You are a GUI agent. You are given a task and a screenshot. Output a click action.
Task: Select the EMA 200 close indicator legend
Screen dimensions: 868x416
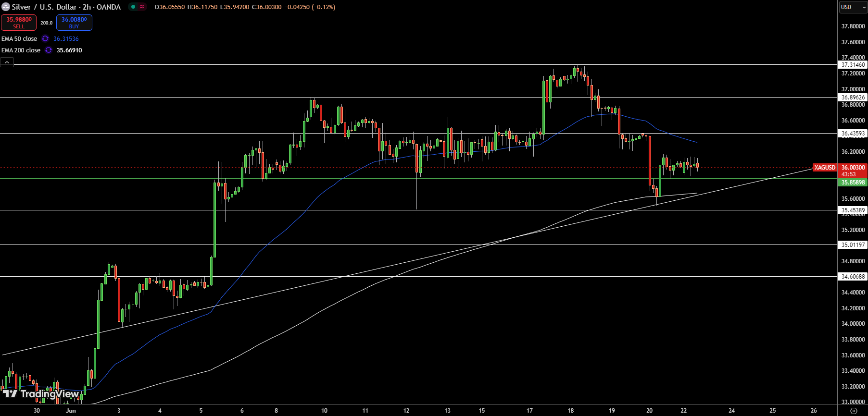point(21,50)
